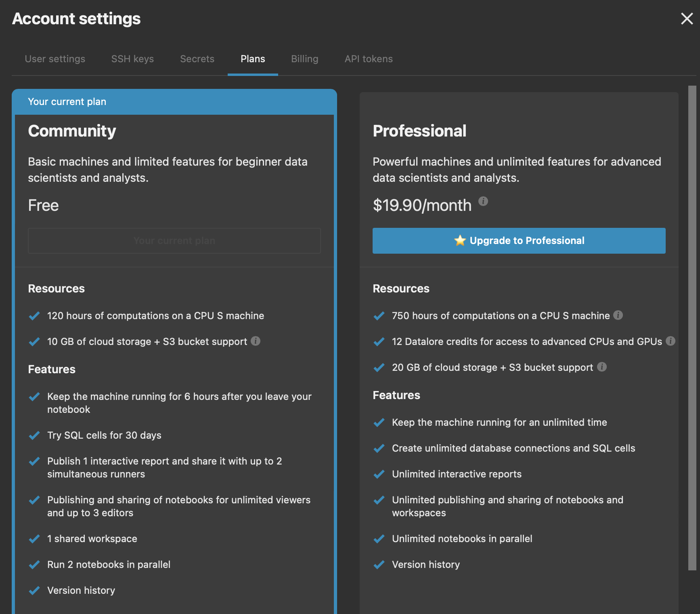The height and width of the screenshot is (614, 700).
Task: Click the checkmark beside 1 shared workspace
Action: pyautogui.click(x=34, y=538)
